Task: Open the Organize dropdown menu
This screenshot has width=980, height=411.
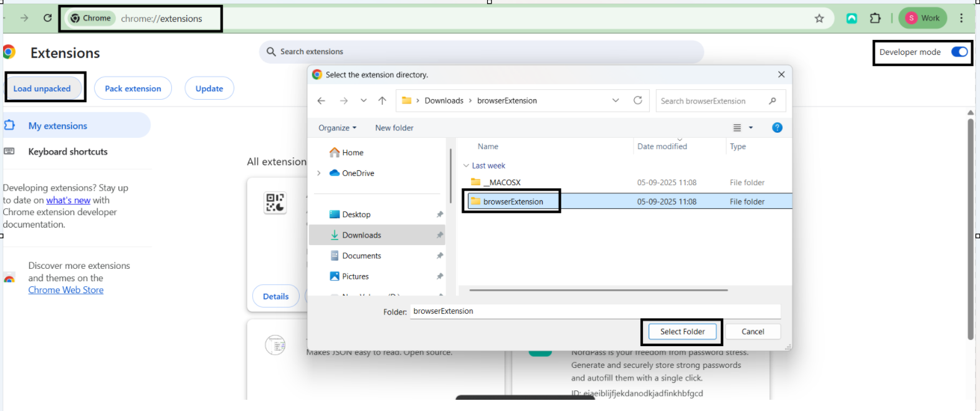Action: coord(337,128)
